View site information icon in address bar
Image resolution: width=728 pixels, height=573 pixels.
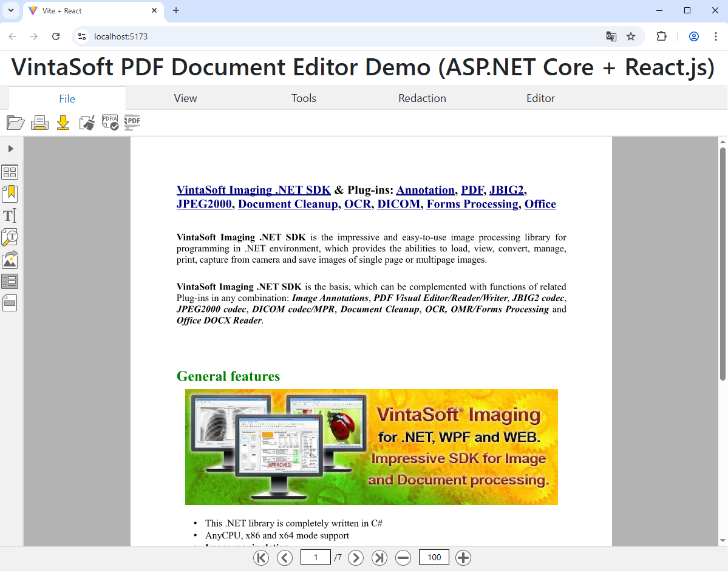tap(82, 36)
